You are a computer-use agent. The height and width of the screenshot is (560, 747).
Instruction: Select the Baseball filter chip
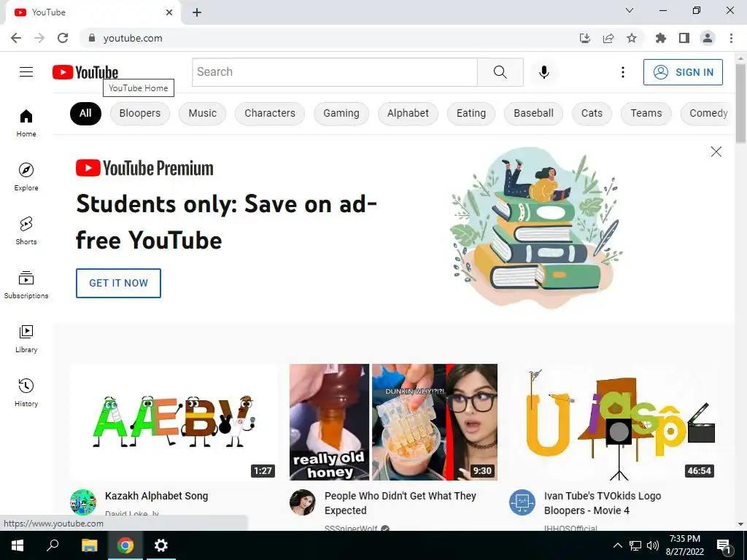533,113
